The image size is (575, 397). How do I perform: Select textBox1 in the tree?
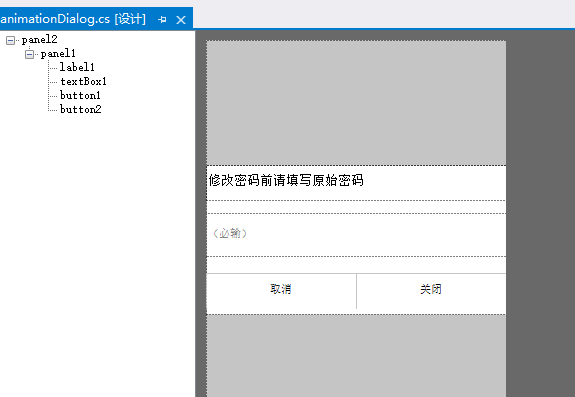point(83,81)
